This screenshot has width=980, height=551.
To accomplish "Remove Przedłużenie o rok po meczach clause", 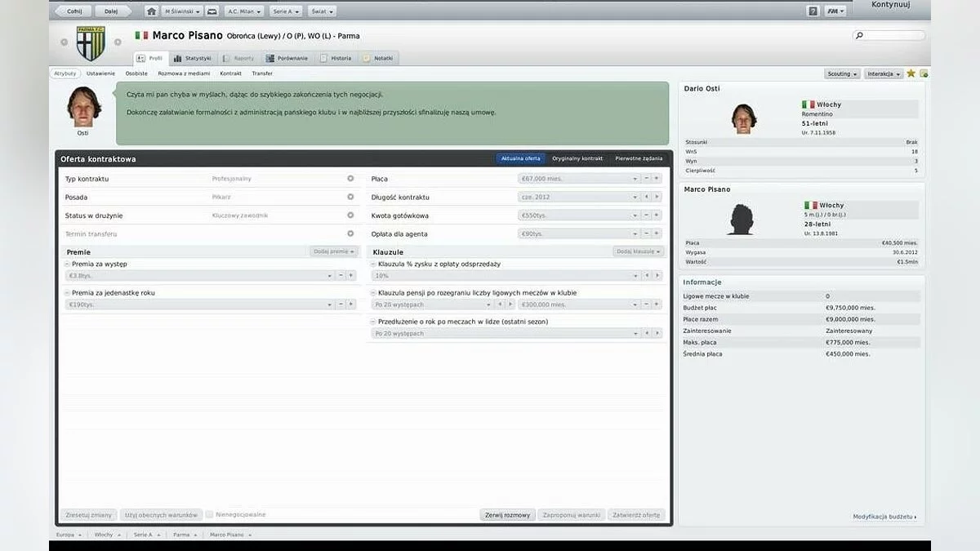I will 373,322.
